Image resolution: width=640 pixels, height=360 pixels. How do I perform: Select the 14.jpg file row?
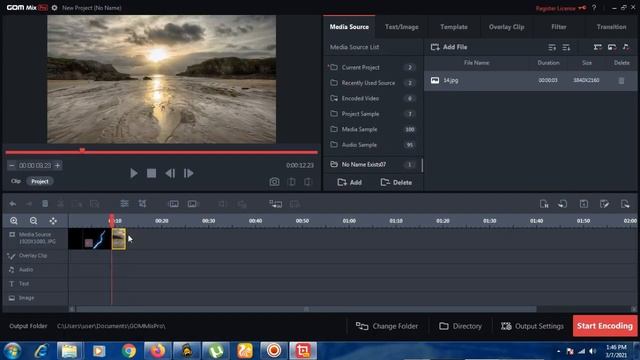(x=530, y=80)
